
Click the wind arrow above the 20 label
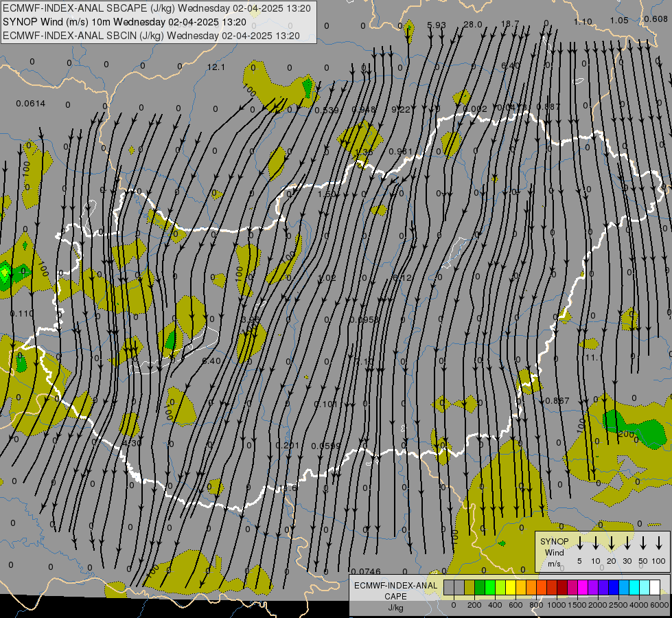(612, 544)
